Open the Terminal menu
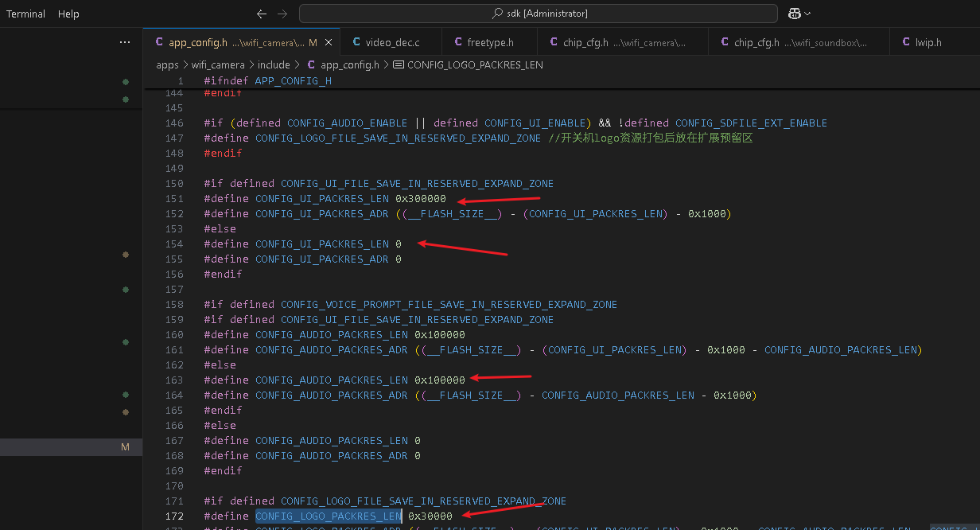 [x=26, y=14]
